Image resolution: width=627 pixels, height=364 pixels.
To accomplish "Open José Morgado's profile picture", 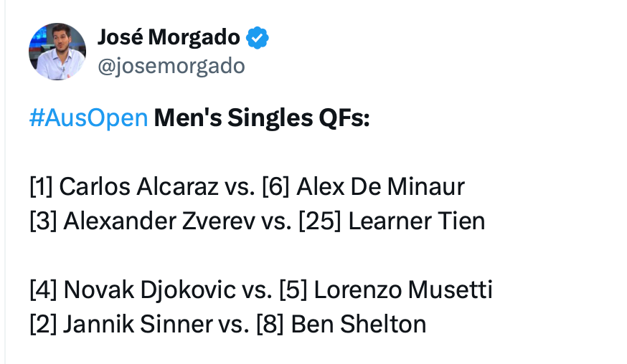I will (57, 52).
